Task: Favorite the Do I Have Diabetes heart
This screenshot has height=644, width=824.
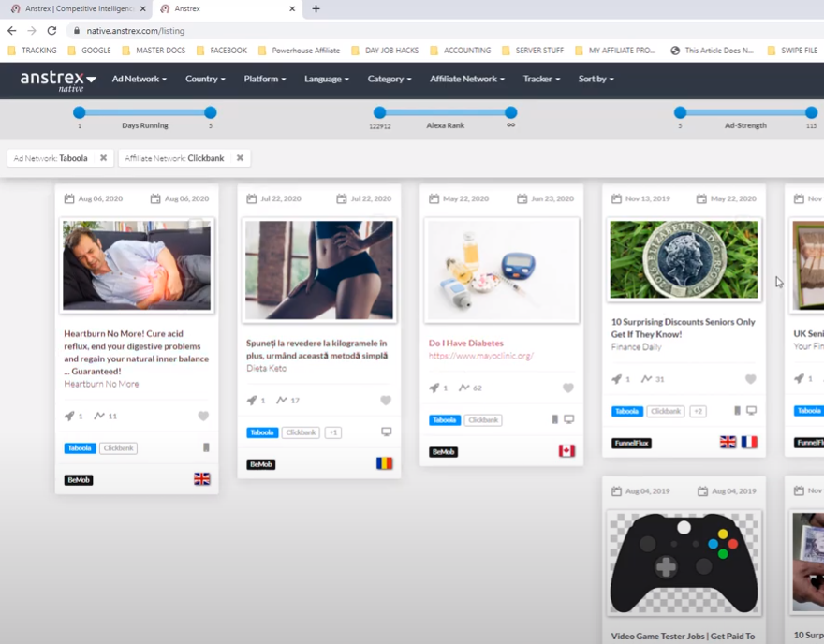Action: pos(568,388)
